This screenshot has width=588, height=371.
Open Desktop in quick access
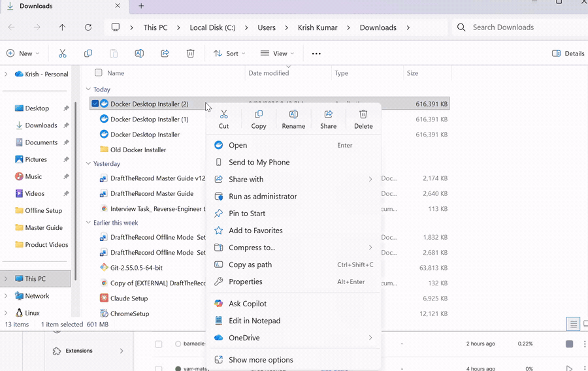tap(37, 108)
